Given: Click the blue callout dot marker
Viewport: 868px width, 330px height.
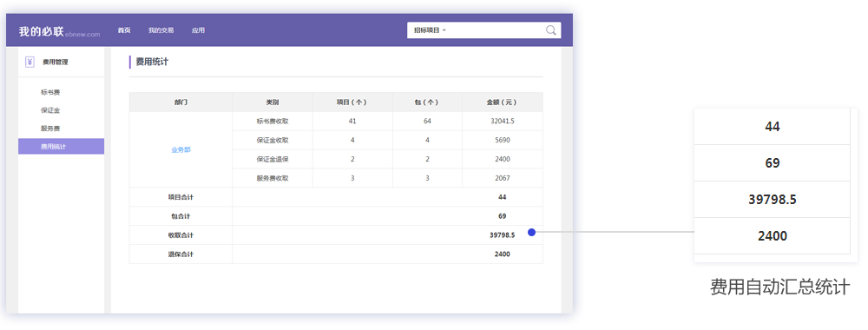Looking at the screenshot, I should [531, 233].
